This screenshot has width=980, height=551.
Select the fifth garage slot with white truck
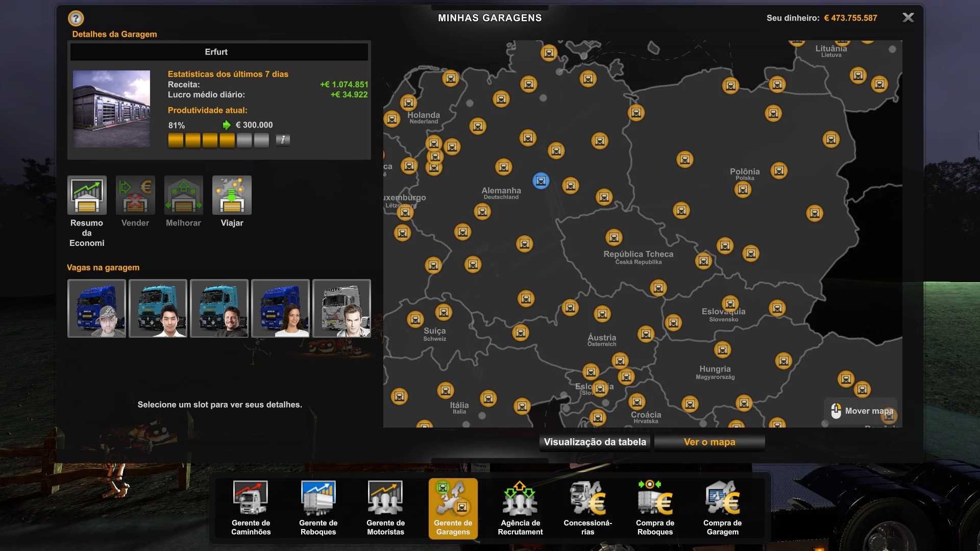(x=341, y=308)
